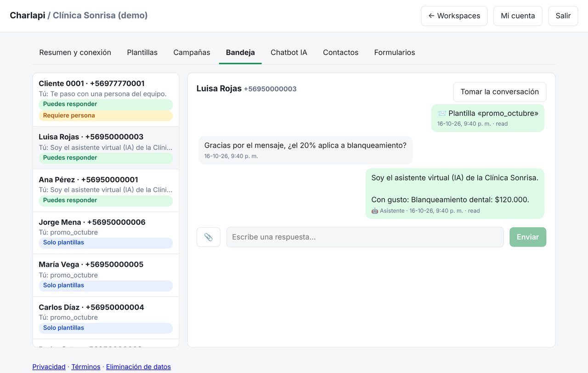
Task: Focus the Escribe una respuesta field
Action: point(365,237)
